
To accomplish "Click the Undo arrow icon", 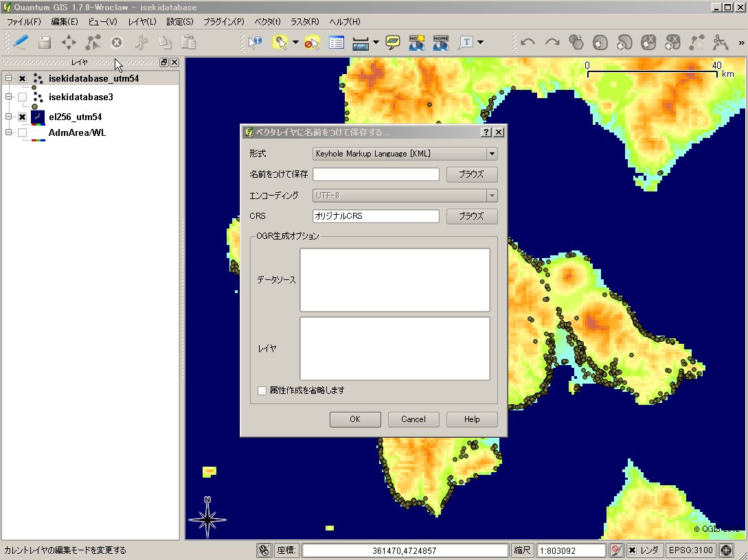I will [x=528, y=43].
